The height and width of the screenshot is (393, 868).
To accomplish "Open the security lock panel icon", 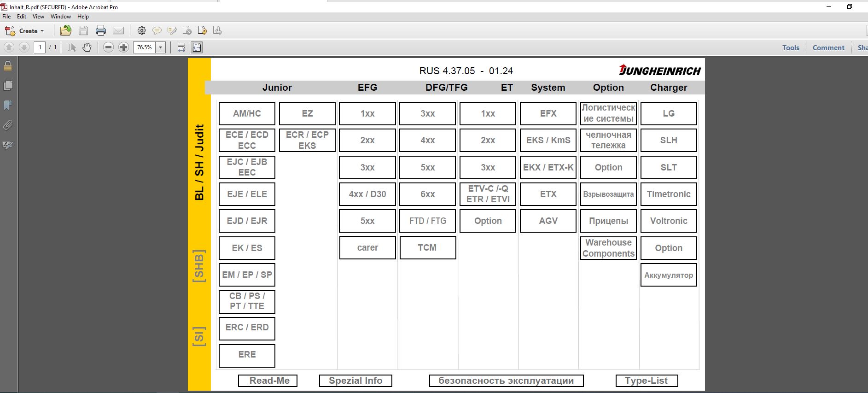I will (x=8, y=66).
